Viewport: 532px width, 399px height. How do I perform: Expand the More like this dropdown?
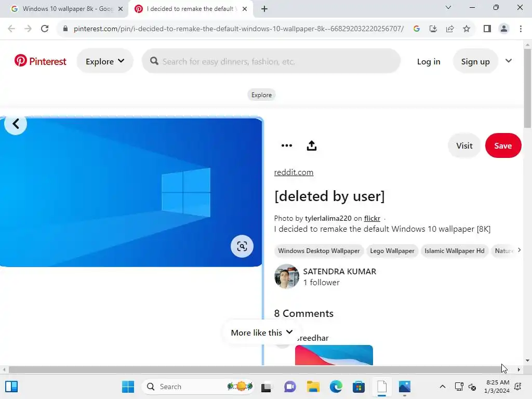262,332
